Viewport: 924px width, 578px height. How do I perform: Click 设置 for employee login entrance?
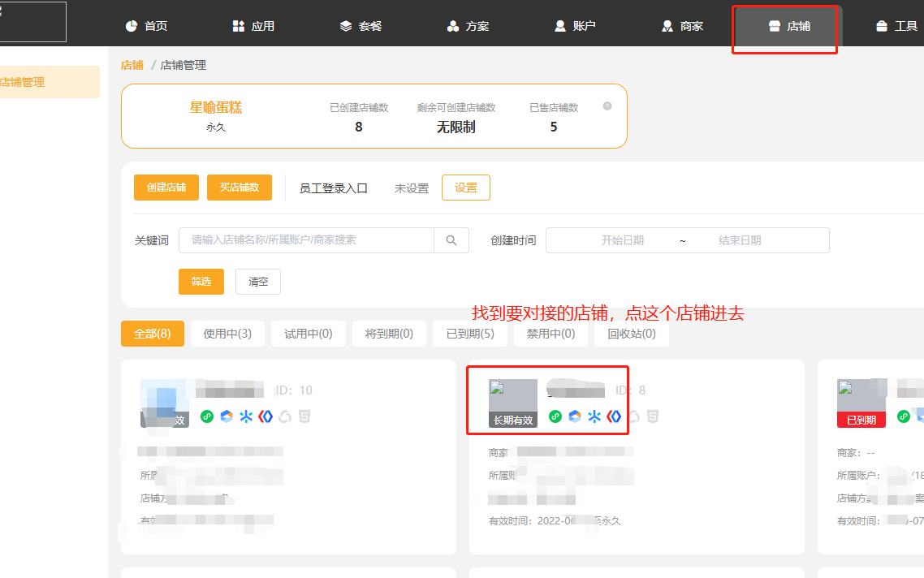[x=466, y=188]
